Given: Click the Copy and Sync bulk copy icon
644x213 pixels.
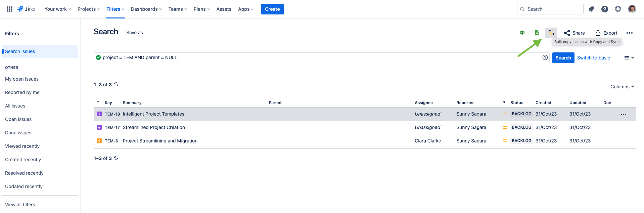Looking at the screenshot, I should 551,33.
